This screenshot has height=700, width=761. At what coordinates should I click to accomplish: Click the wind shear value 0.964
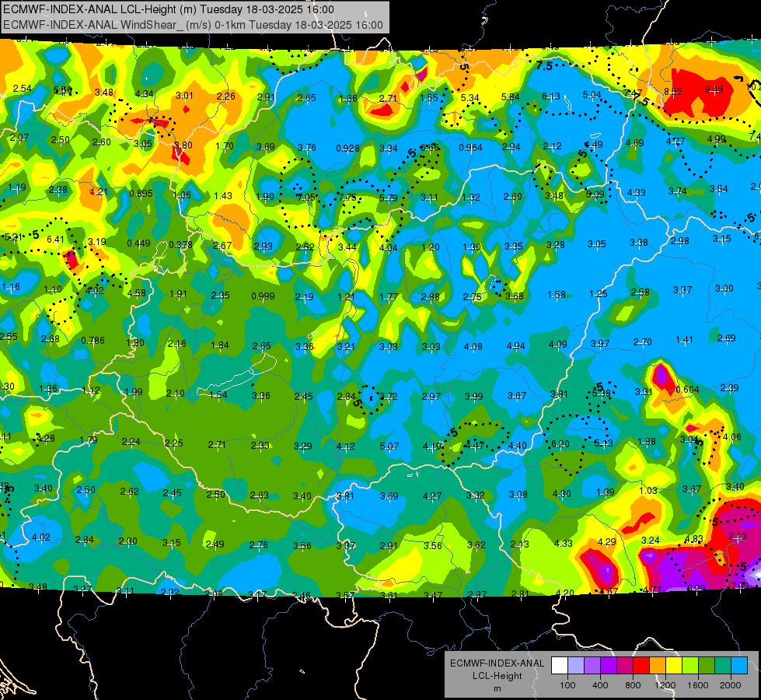(x=470, y=147)
